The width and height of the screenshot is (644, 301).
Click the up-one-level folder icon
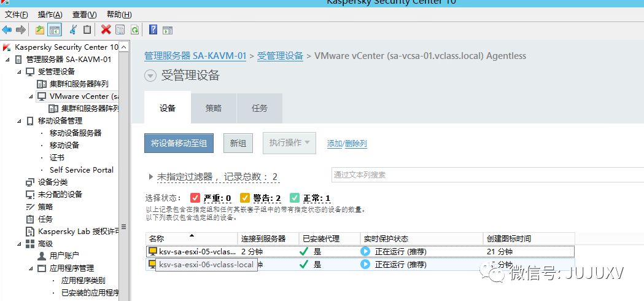[x=40, y=29]
